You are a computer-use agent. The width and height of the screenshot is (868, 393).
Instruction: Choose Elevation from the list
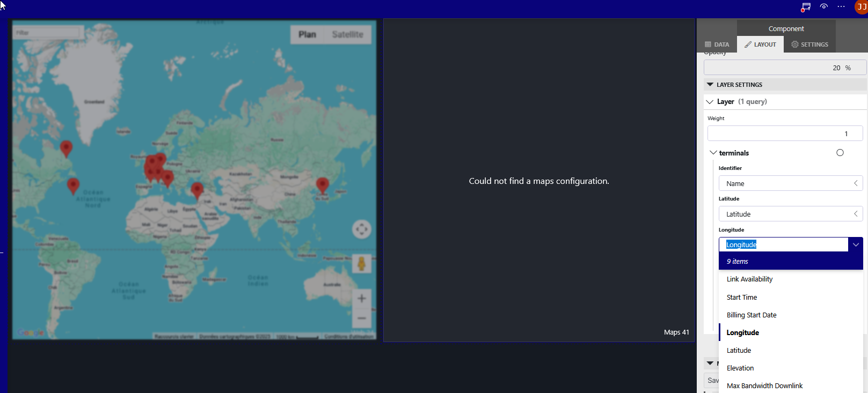[x=791, y=368]
